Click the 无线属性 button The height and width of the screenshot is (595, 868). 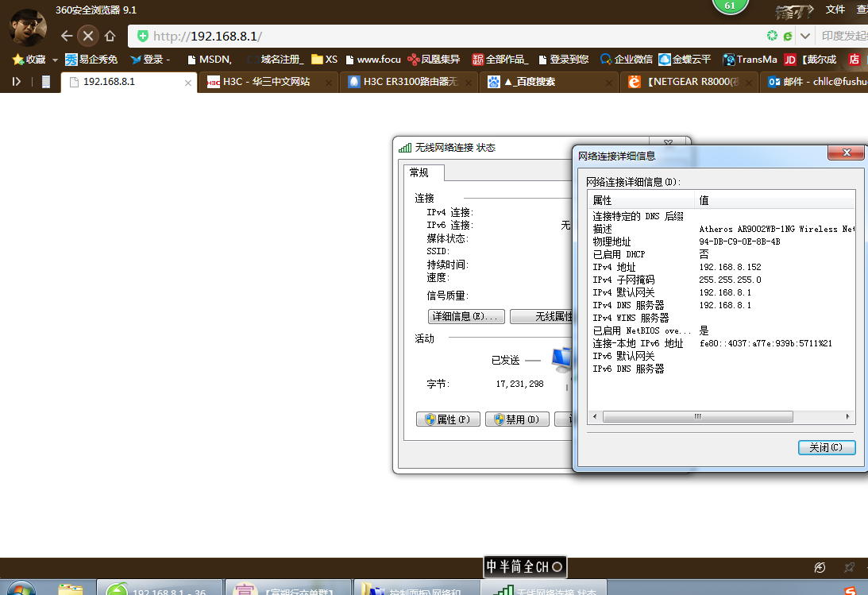[542, 316]
